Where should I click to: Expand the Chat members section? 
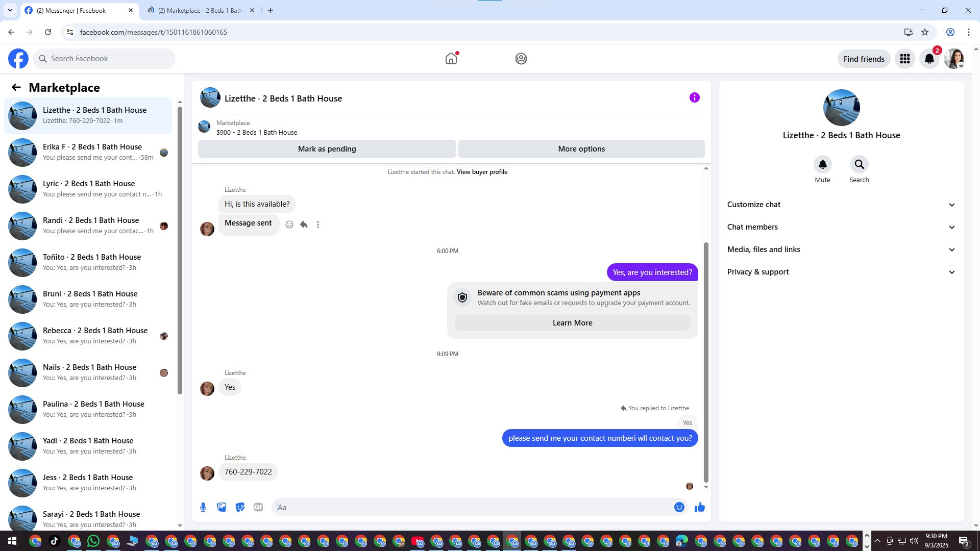[x=841, y=227]
